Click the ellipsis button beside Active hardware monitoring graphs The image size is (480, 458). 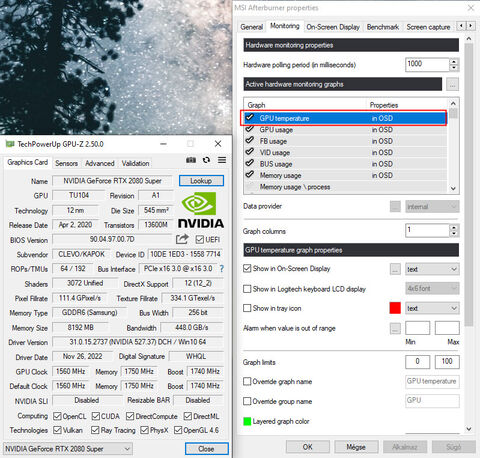point(452,84)
